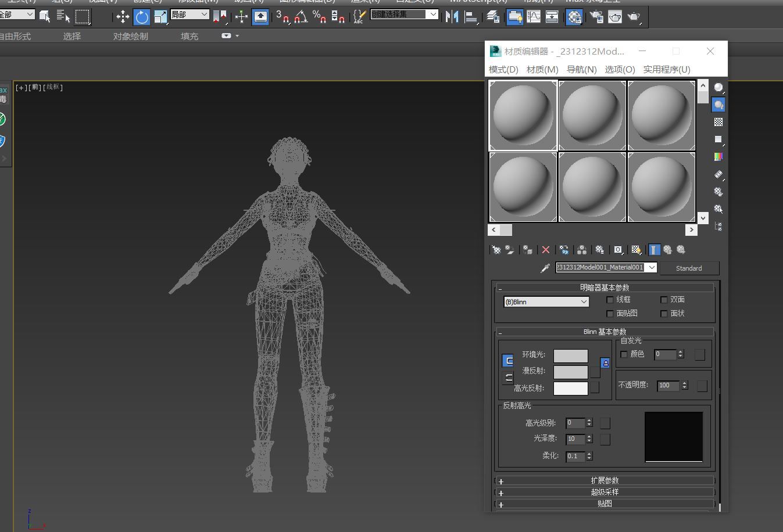Toggle Show Shaded Material in Viewport icon
Image resolution: width=783 pixels, height=532 pixels.
(x=637, y=250)
